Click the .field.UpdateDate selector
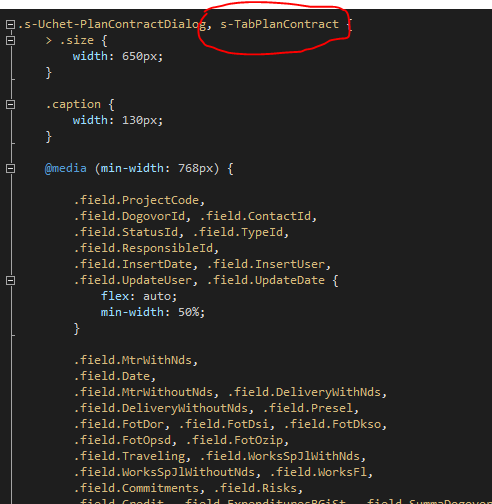 tap(266, 280)
